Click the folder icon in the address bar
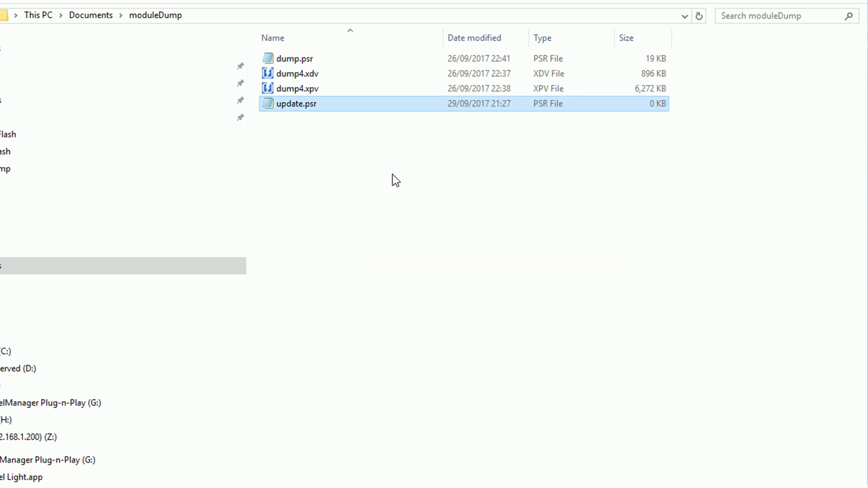The width and height of the screenshot is (868, 488). pyautogui.click(x=5, y=15)
